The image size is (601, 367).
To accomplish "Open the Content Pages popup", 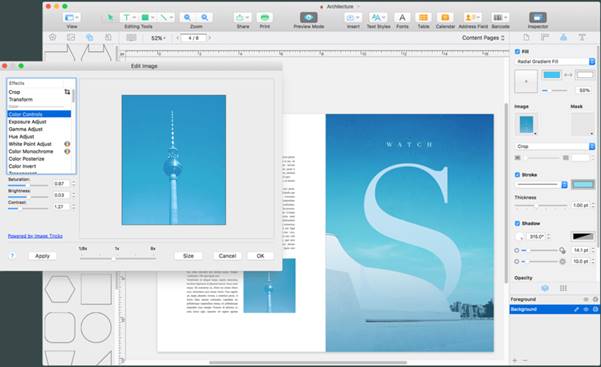I will pyautogui.click(x=483, y=38).
